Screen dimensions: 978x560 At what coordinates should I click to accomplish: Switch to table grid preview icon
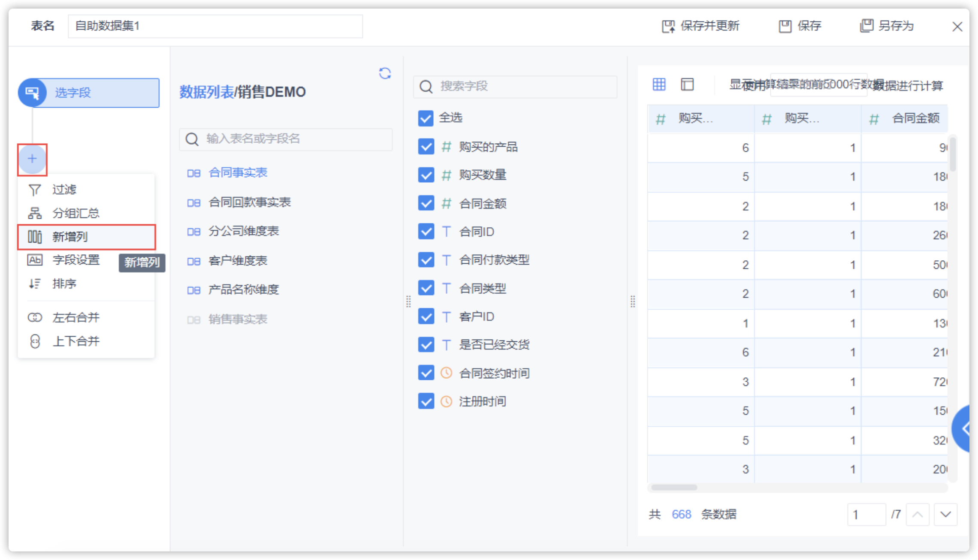coord(659,84)
